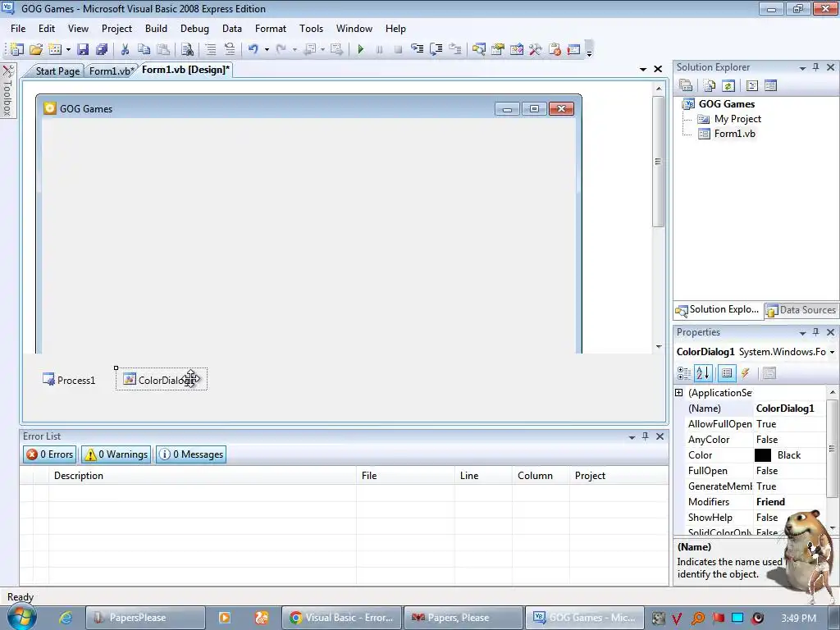
Task: Start debugging with the green play icon
Action: click(361, 49)
